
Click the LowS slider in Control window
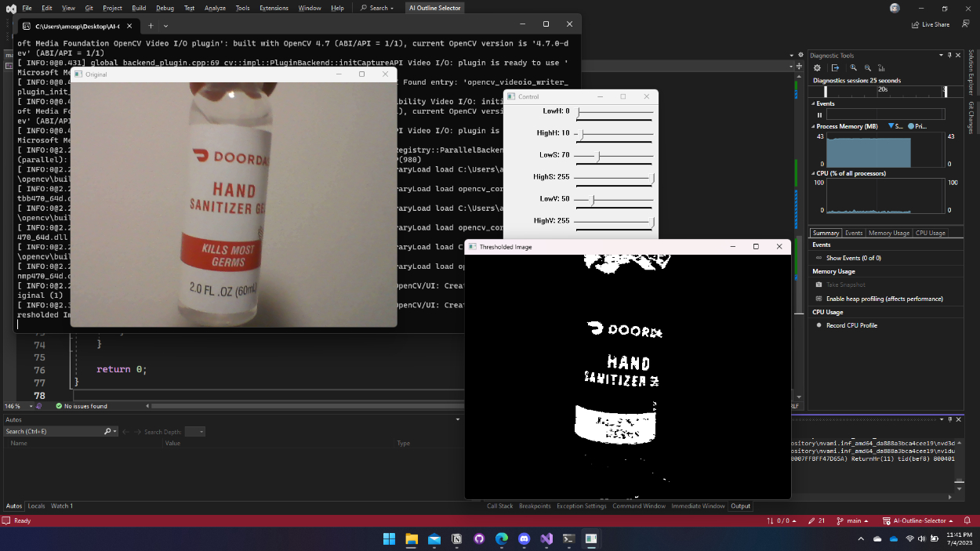[x=598, y=156]
